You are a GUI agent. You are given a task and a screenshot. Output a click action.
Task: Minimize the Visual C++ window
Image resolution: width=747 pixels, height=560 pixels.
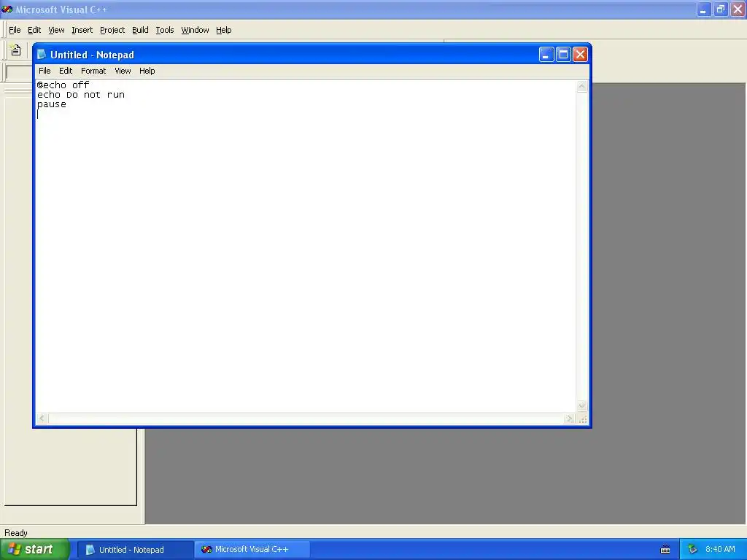point(703,9)
